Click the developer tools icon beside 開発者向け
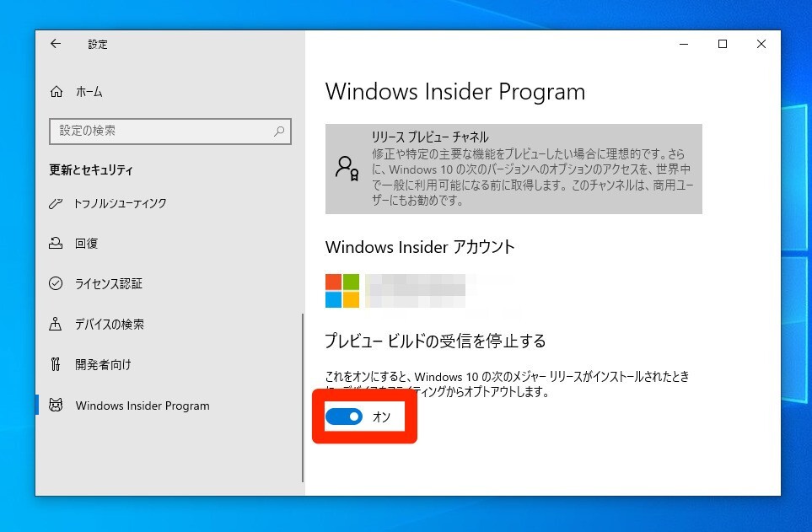The height and width of the screenshot is (532, 812). (56, 365)
